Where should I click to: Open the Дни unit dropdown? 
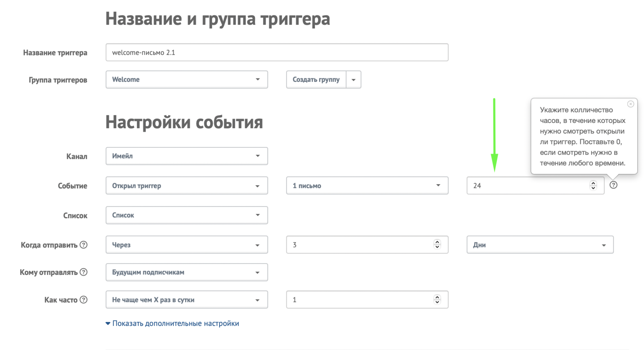[x=540, y=245]
